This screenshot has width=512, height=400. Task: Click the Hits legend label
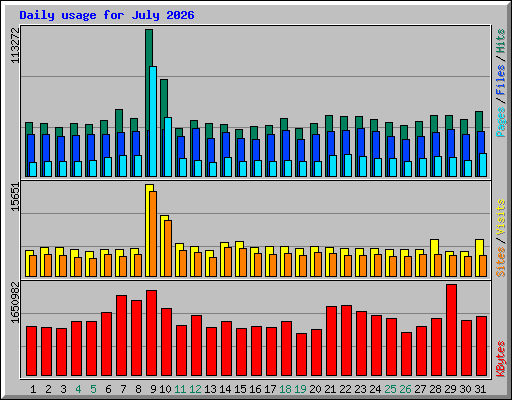[x=501, y=41]
